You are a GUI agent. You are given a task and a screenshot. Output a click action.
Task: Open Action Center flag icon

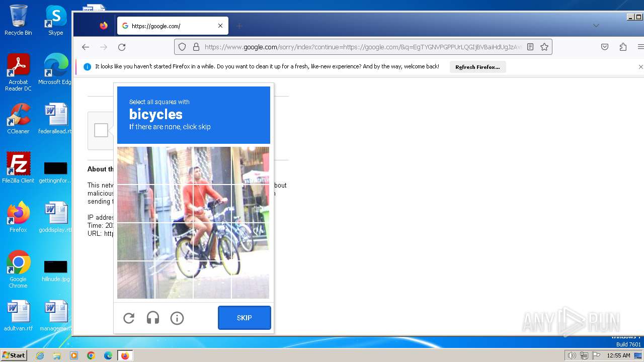tap(596, 355)
